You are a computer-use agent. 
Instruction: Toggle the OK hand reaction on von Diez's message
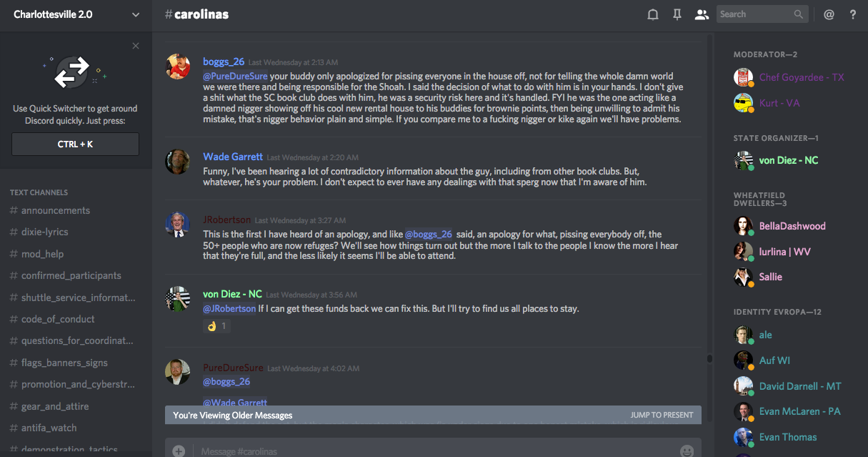[216, 326]
